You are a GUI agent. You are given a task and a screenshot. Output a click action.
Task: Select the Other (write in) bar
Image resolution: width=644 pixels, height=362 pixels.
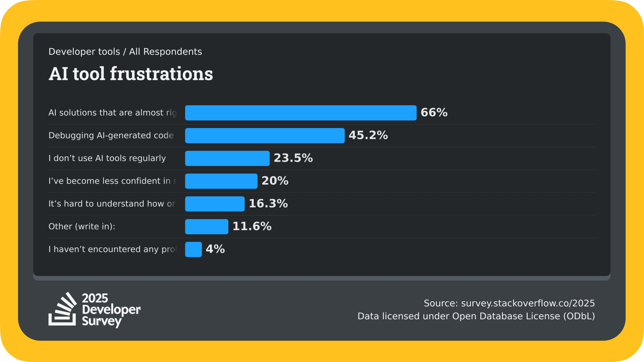(x=206, y=227)
